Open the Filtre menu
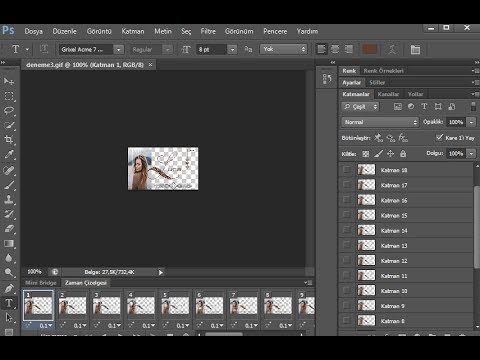480x360 pixels. tap(208, 31)
